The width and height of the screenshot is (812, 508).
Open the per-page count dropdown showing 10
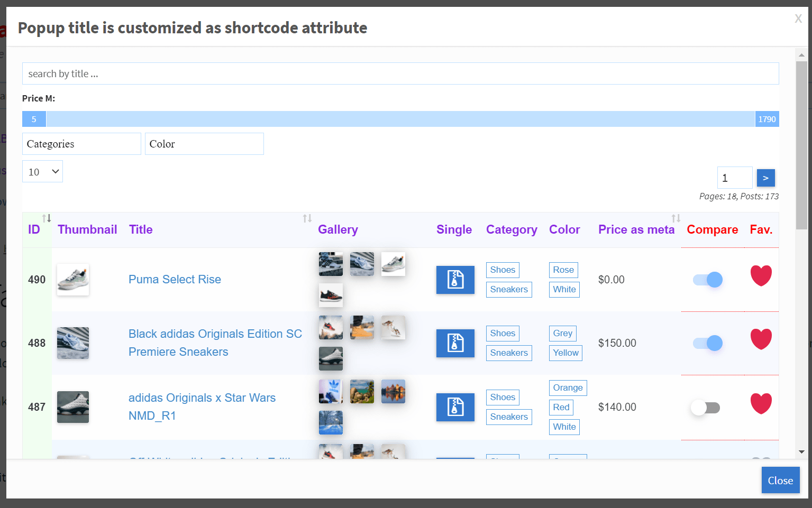(42, 171)
